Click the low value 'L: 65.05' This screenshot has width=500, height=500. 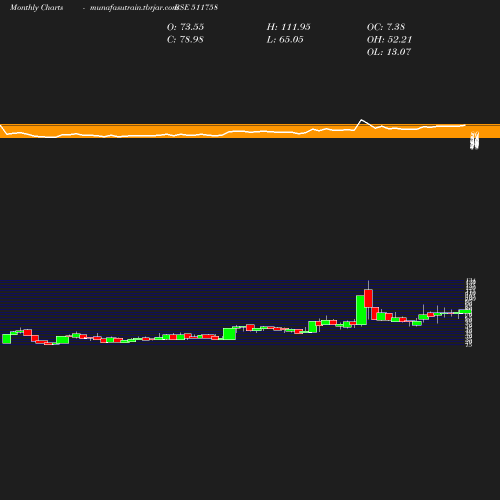(x=285, y=39)
